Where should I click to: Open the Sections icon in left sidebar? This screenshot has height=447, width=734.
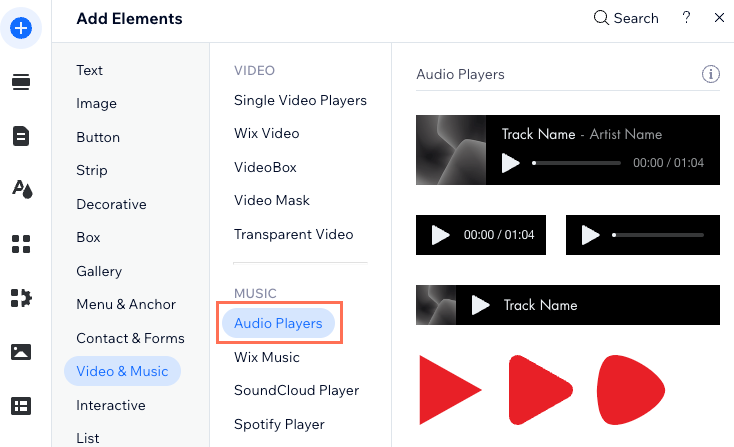(x=21, y=82)
